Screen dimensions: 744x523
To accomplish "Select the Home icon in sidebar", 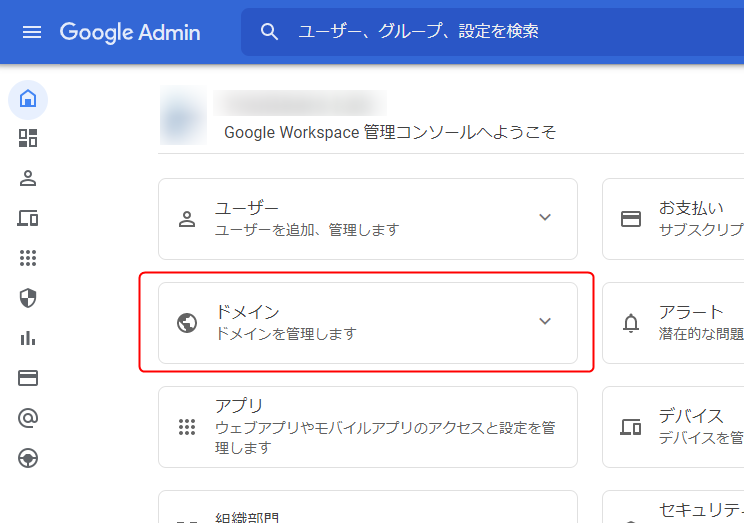I will 28,100.
